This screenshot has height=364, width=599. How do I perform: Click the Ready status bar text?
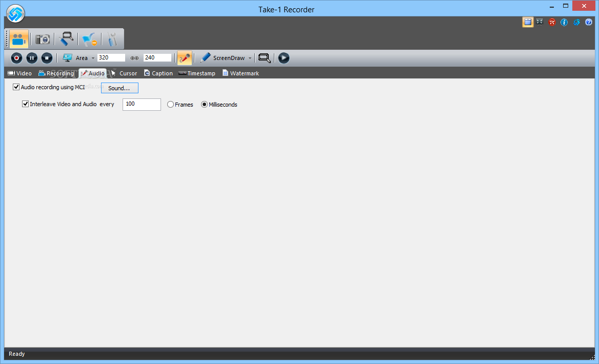tap(17, 354)
